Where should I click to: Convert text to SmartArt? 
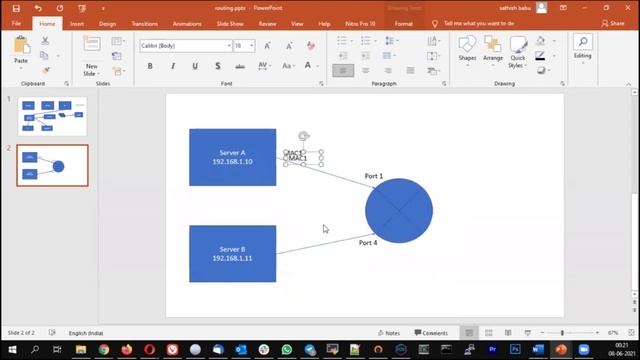(x=433, y=71)
